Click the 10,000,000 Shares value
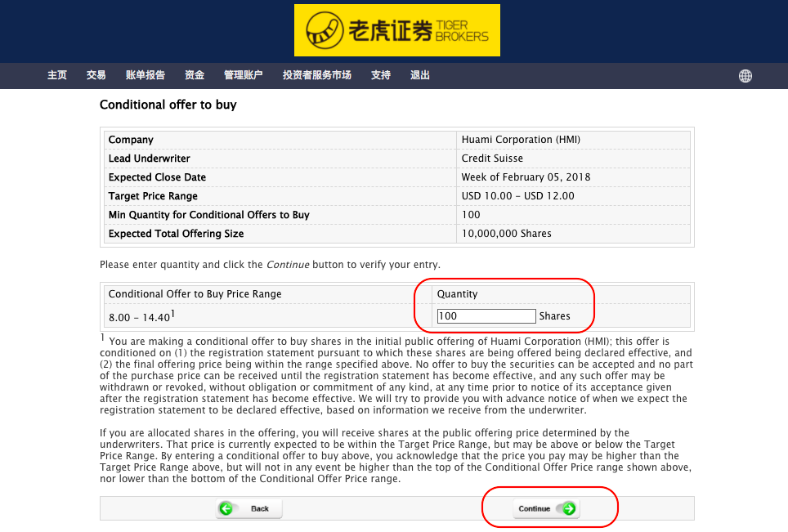The height and width of the screenshot is (532, 788). [x=506, y=234]
